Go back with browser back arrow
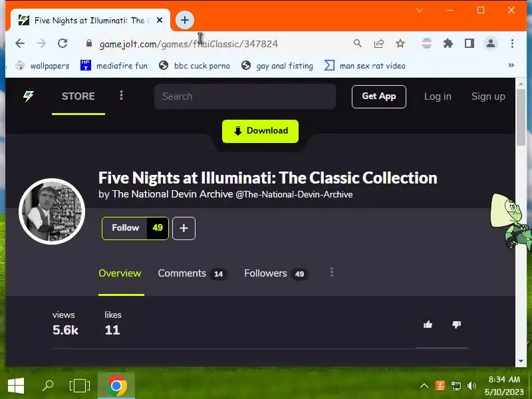 (x=20, y=43)
